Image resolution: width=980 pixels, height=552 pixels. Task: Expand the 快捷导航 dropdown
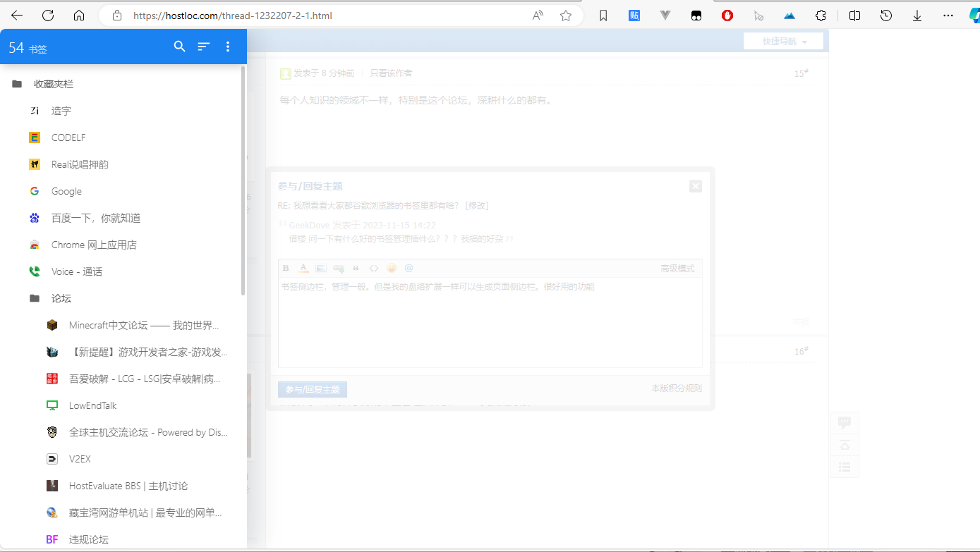pyautogui.click(x=783, y=42)
